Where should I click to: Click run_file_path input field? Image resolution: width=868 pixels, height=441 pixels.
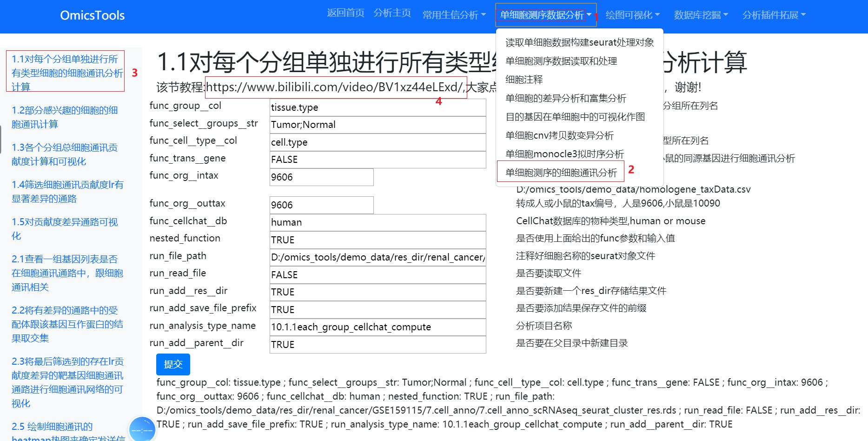coord(378,257)
